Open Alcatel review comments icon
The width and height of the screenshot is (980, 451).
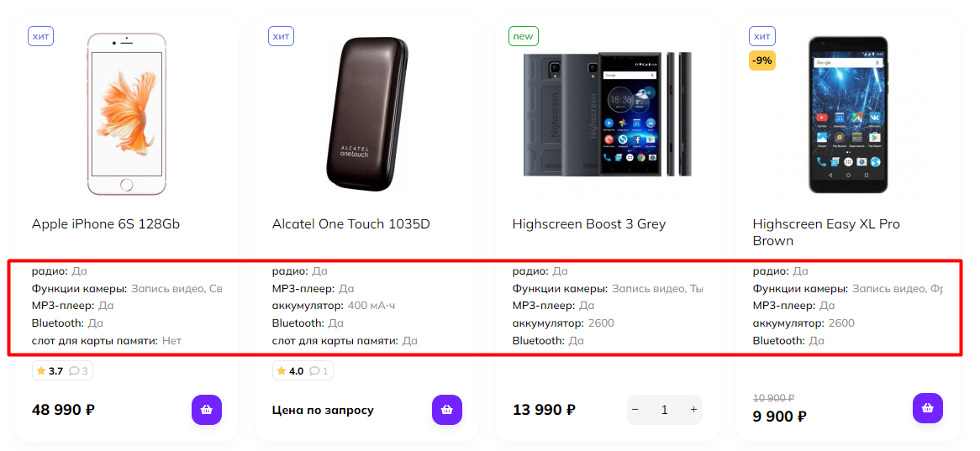(x=319, y=371)
